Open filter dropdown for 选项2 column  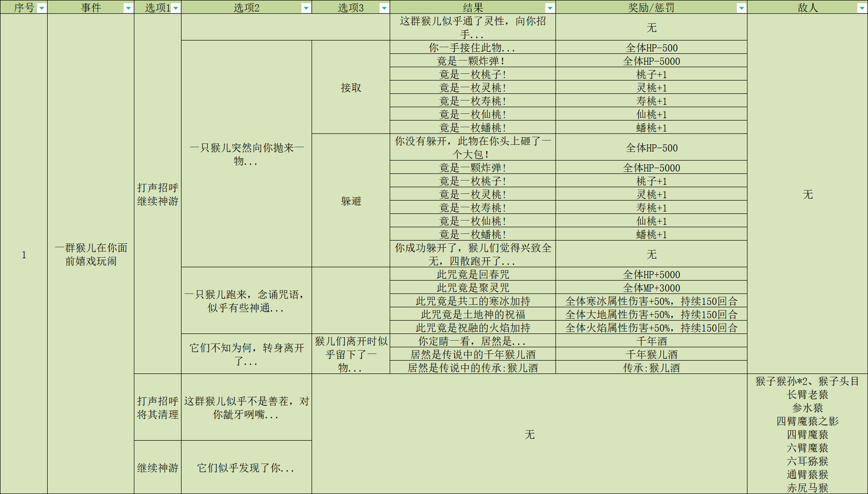pyautogui.click(x=306, y=8)
